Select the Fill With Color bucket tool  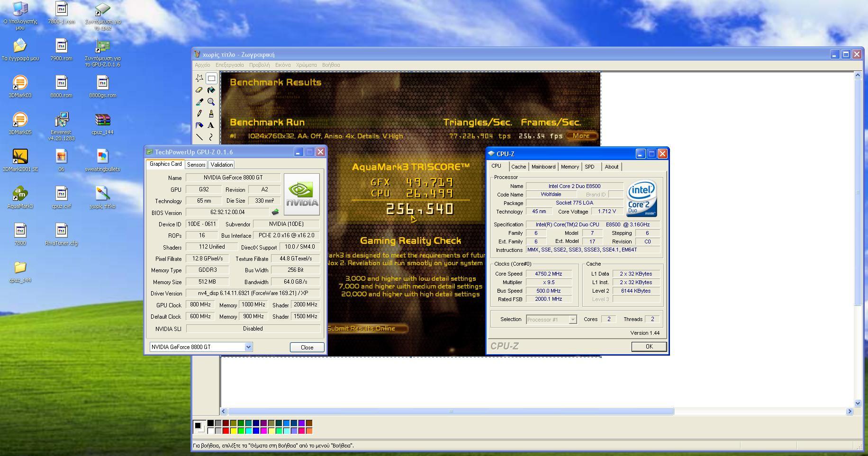(211, 90)
